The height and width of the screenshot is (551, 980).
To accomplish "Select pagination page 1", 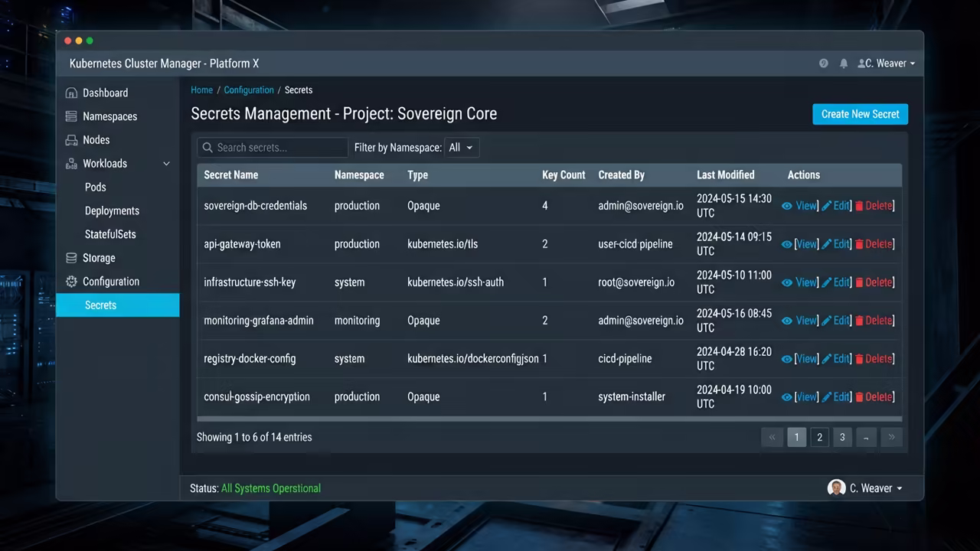I will tap(796, 437).
